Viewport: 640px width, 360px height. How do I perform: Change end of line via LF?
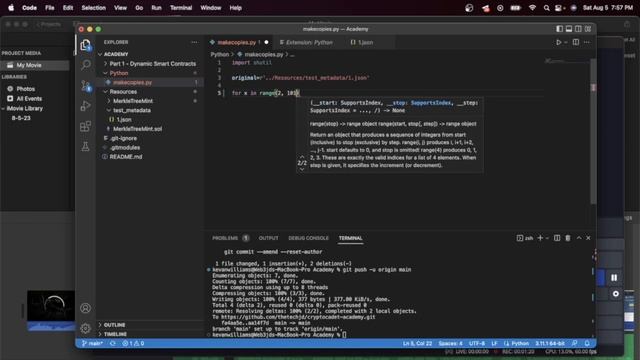click(494, 343)
